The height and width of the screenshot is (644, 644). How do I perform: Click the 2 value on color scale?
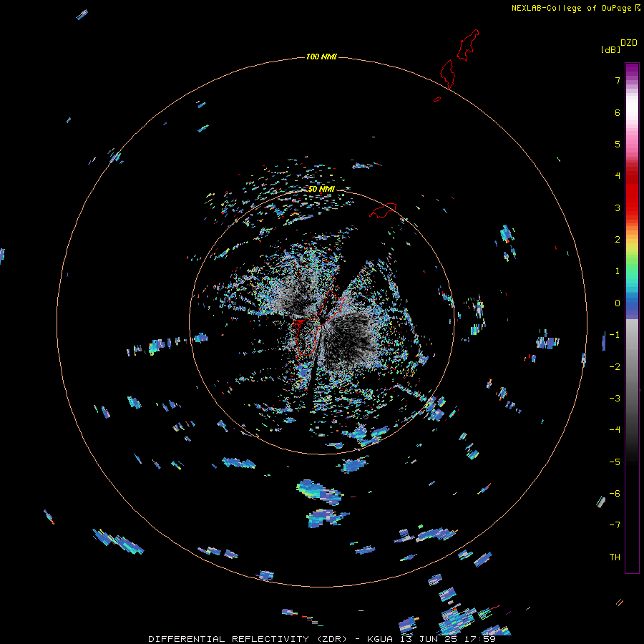click(x=618, y=240)
